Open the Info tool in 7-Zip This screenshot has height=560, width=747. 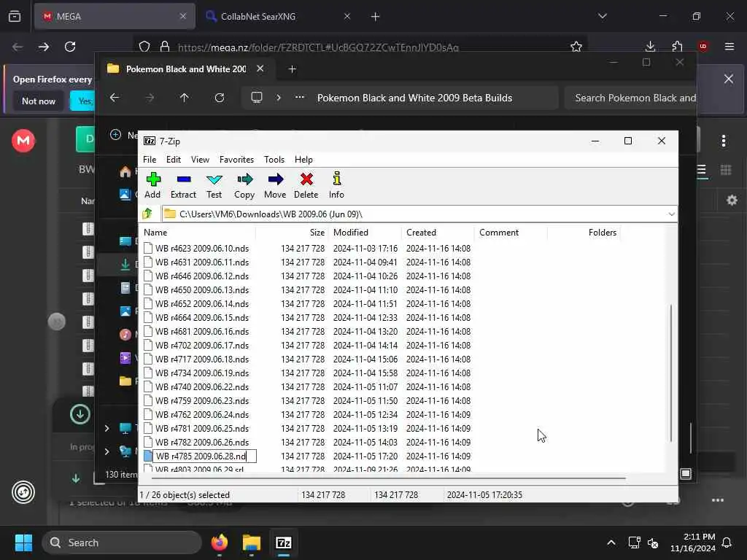pyautogui.click(x=336, y=184)
